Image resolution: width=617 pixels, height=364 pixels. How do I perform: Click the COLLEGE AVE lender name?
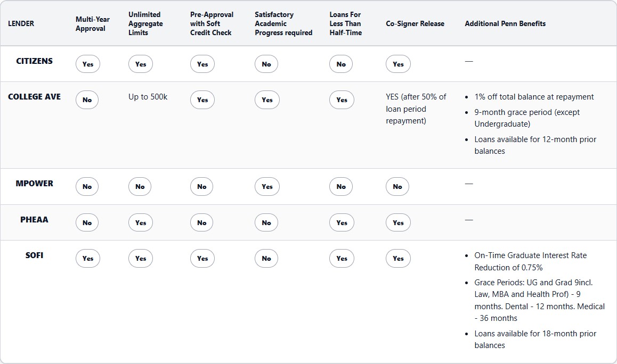point(35,97)
